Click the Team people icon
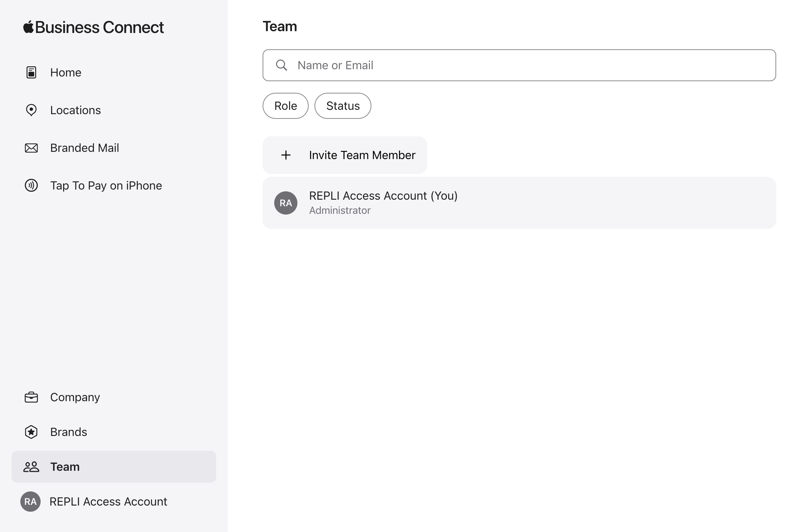 [31, 467]
